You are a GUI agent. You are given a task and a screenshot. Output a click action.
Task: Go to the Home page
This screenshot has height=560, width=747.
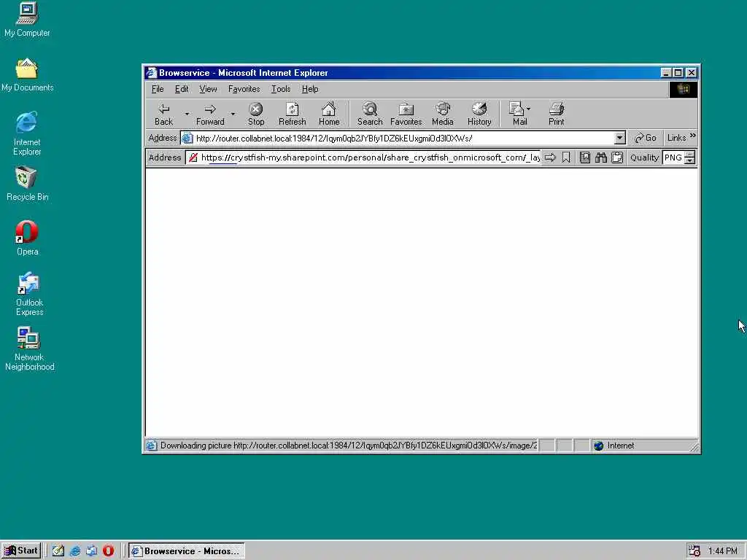tap(329, 114)
